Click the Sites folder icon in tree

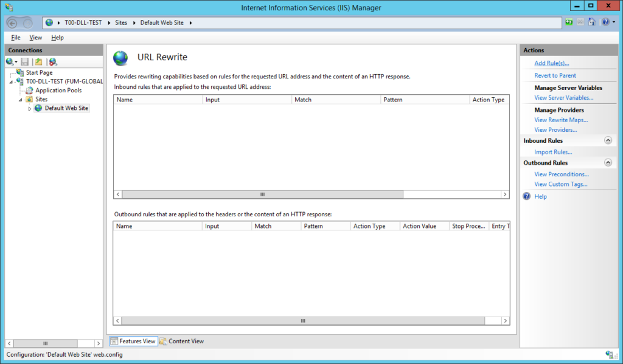[x=29, y=99]
